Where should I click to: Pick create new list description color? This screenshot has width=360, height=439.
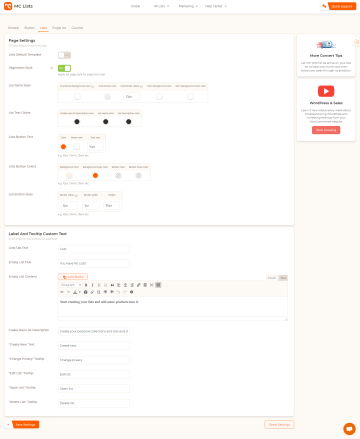point(77,122)
